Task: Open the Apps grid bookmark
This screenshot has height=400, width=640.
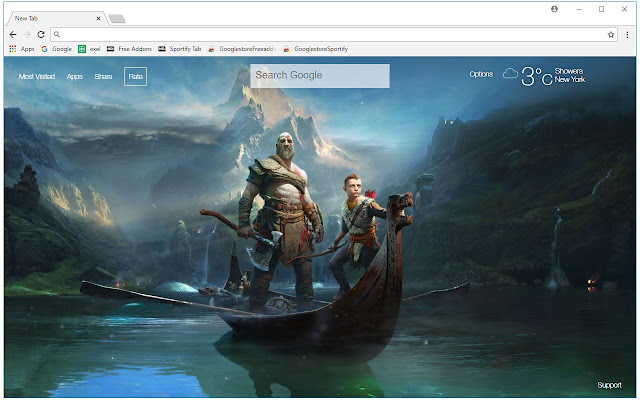Action: pos(22,49)
